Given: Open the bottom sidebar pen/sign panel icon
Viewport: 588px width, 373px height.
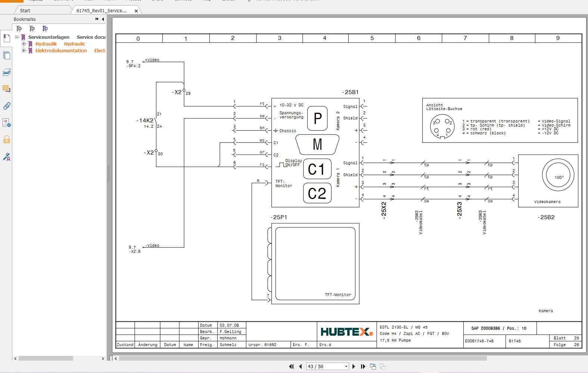Looking at the screenshot, I should [6, 157].
